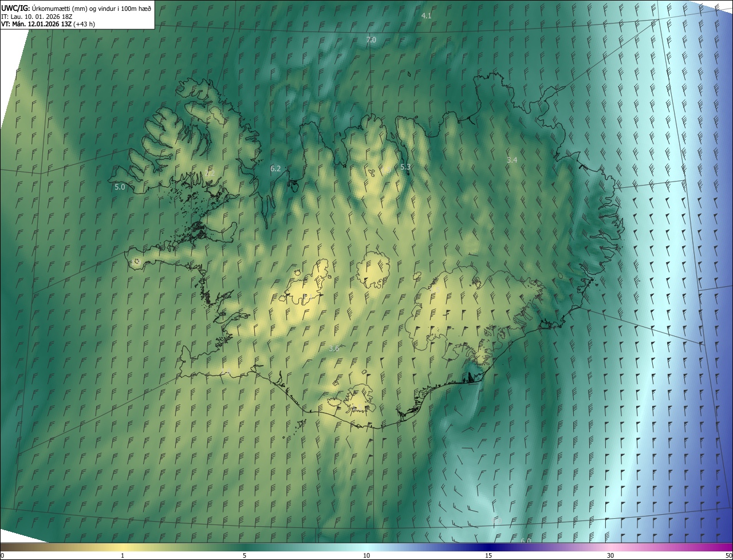Click the 5.0 value label on the map

[120, 187]
